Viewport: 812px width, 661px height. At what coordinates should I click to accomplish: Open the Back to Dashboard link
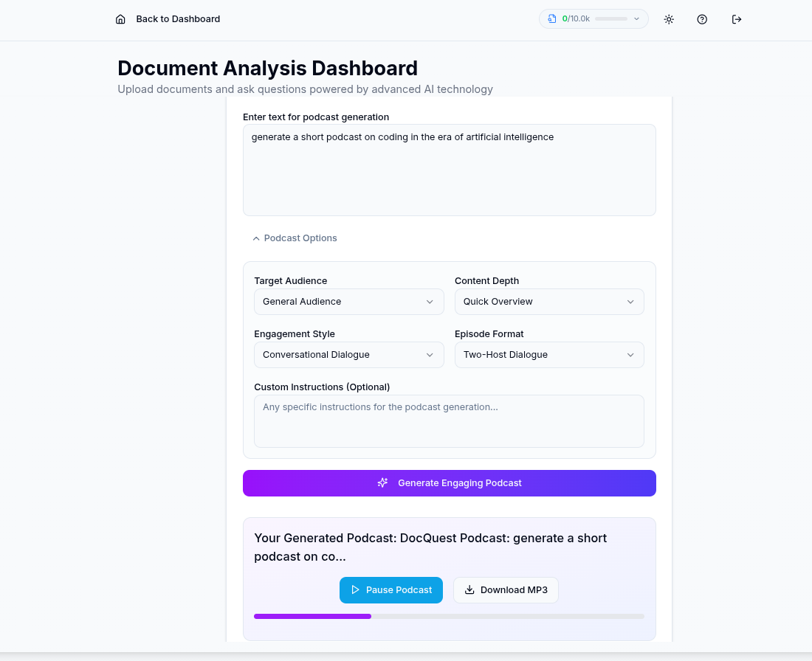pos(178,19)
